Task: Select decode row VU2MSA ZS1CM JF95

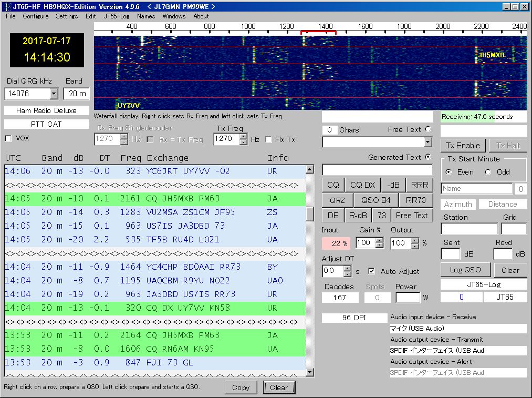Action: pyautogui.click(x=155, y=212)
